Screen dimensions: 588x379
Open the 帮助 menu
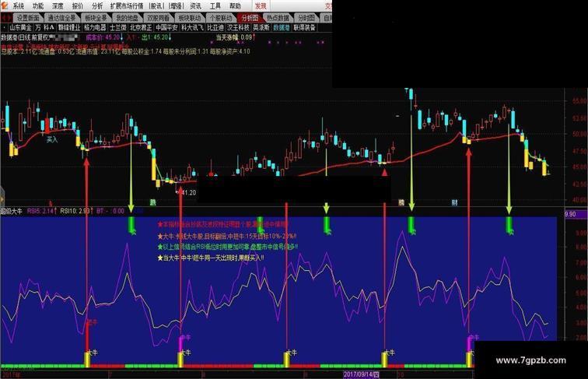235,5
